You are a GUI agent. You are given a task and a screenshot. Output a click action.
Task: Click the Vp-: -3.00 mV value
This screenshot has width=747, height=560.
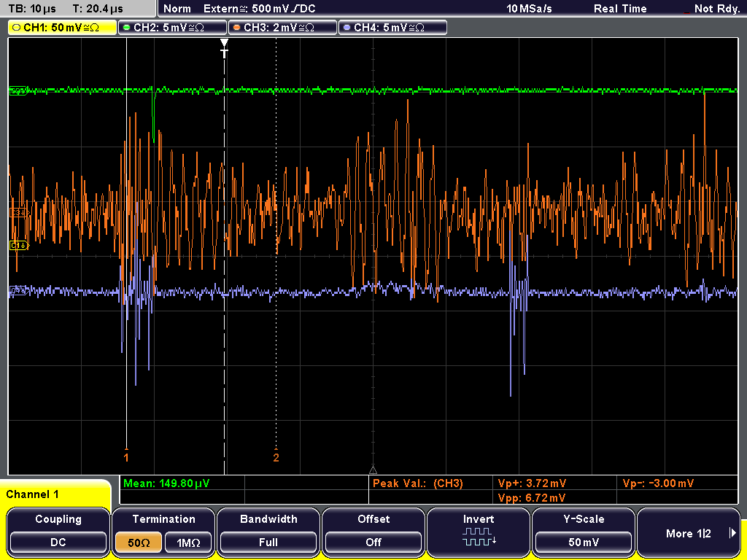(x=658, y=483)
